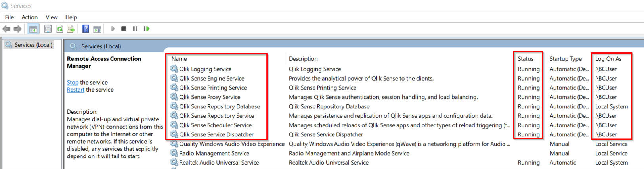Click description 'Manages persistence and replication of Qlik Sense apps'

point(390,116)
